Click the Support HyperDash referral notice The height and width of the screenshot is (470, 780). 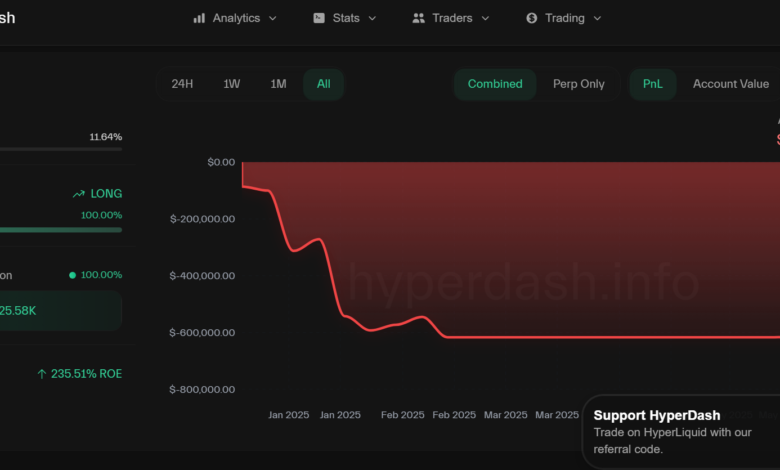(681, 432)
